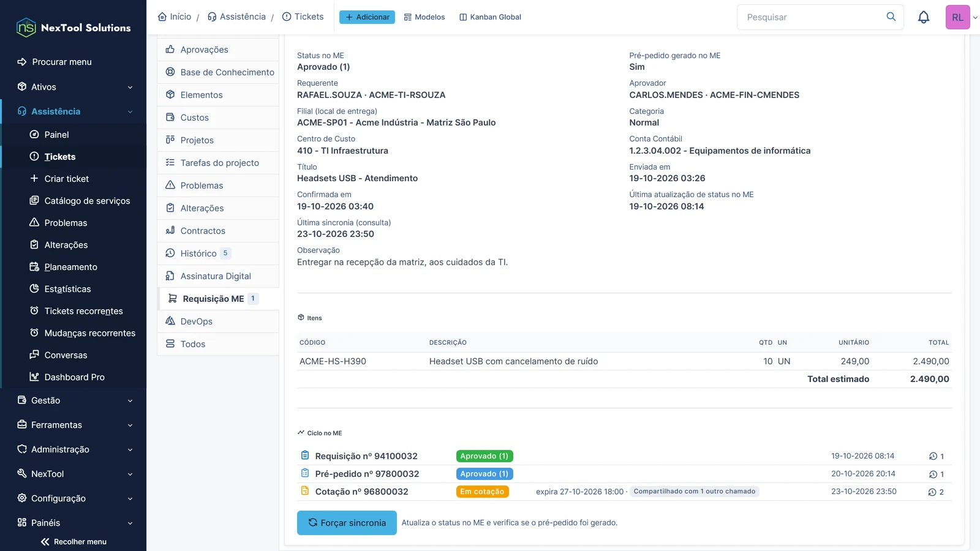The image size is (980, 551).
Task: Click the Forçar sincronia button
Action: (x=347, y=523)
